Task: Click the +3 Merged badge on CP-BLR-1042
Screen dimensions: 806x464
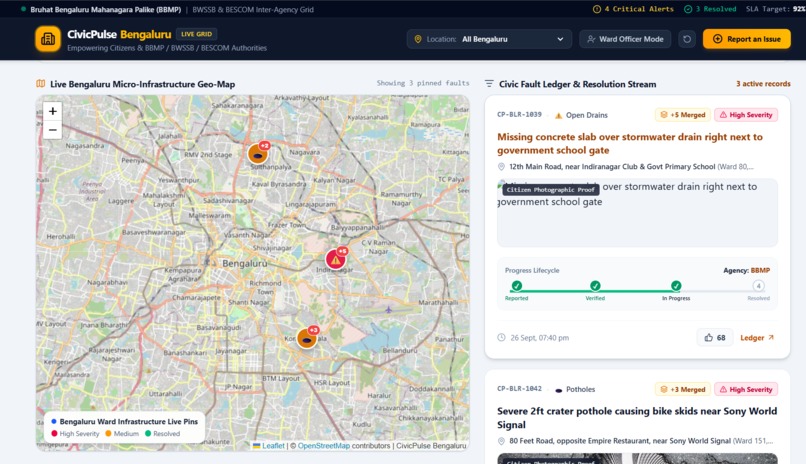Action: pos(683,389)
